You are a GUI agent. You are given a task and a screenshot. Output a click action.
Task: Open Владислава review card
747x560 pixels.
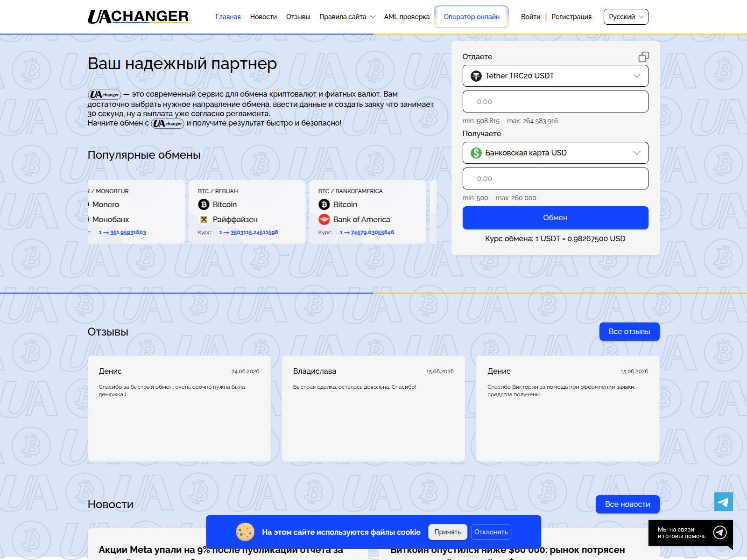click(373, 409)
